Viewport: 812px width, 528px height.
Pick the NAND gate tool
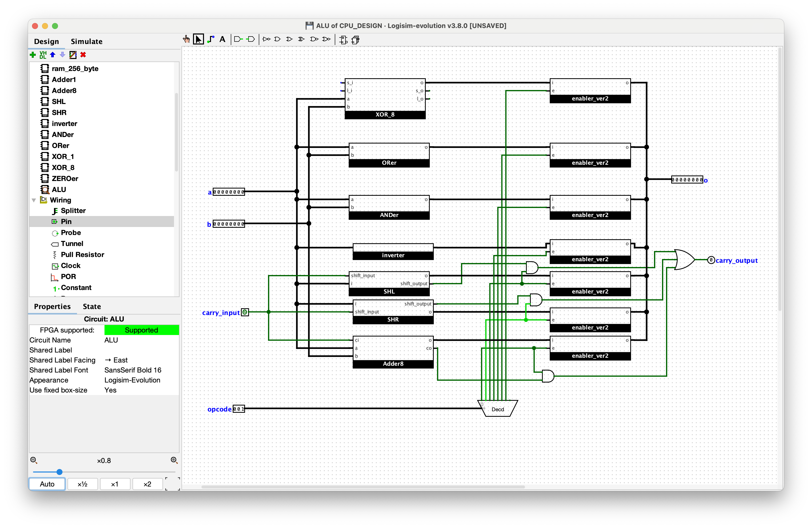point(314,39)
